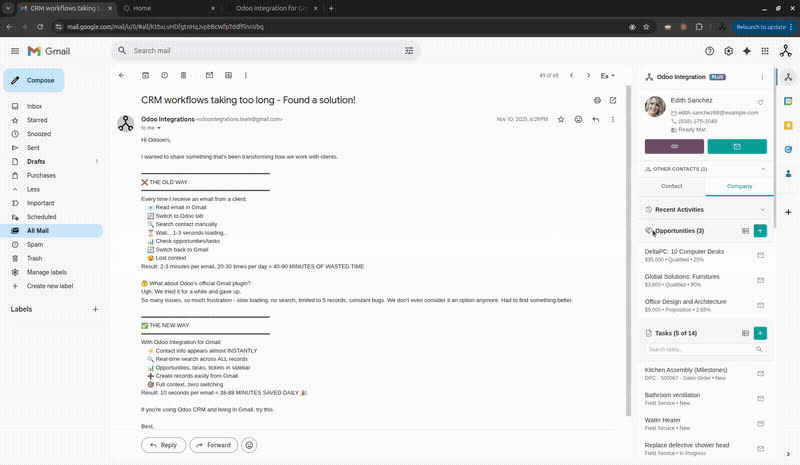Show advanced search options
This screenshot has width=800, height=465.
409,51
